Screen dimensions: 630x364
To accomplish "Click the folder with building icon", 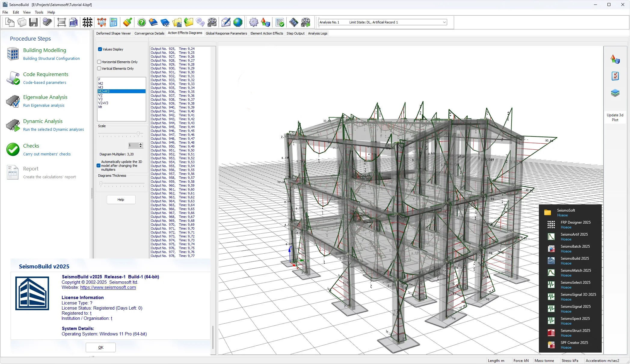I will coord(177,22).
